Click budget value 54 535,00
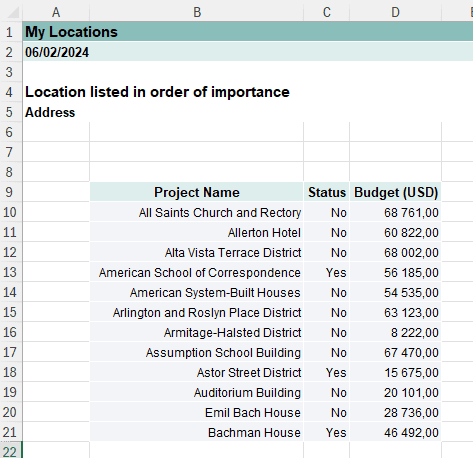Image resolution: width=473 pixels, height=458 pixels. click(x=395, y=292)
